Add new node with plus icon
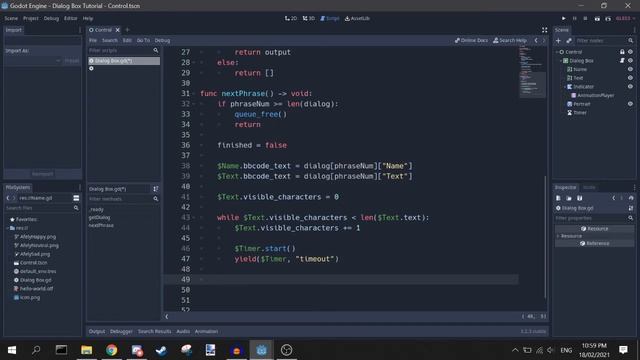Image resolution: width=640 pixels, height=360 pixels. tap(558, 40)
